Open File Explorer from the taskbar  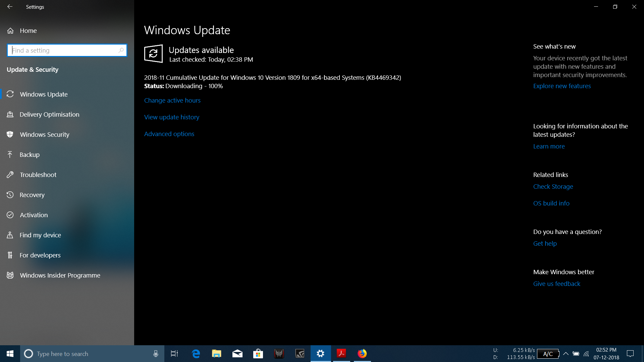[217, 354]
